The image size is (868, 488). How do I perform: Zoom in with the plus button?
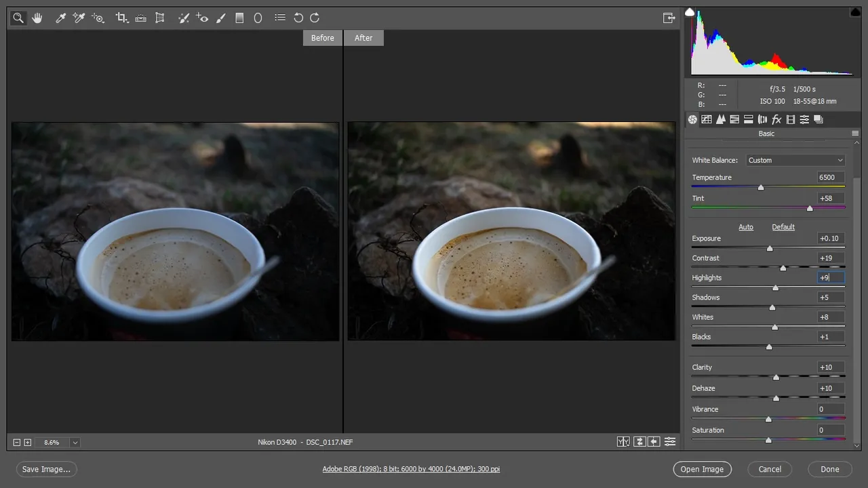(28, 443)
